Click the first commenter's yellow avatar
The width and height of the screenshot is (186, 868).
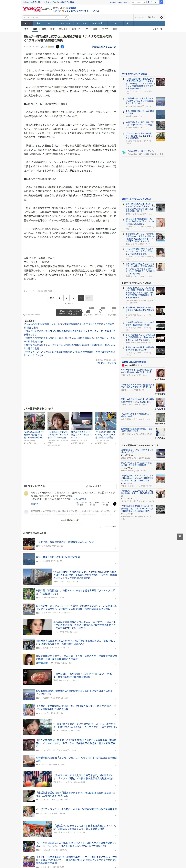(26, 493)
